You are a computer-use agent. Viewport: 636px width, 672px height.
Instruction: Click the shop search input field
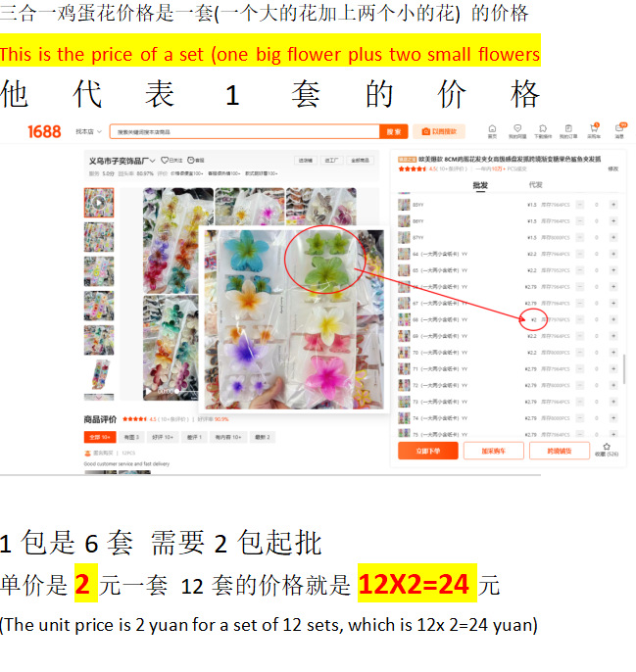244,131
